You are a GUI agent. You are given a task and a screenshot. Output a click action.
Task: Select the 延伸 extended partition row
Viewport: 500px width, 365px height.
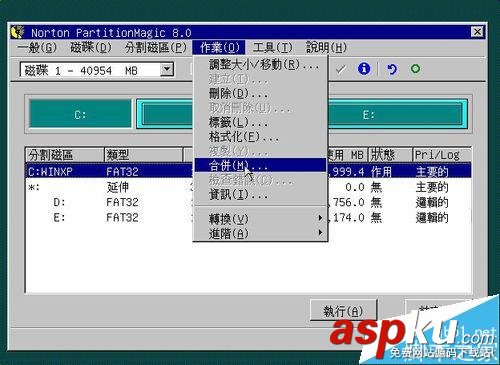pyautogui.click(x=248, y=187)
